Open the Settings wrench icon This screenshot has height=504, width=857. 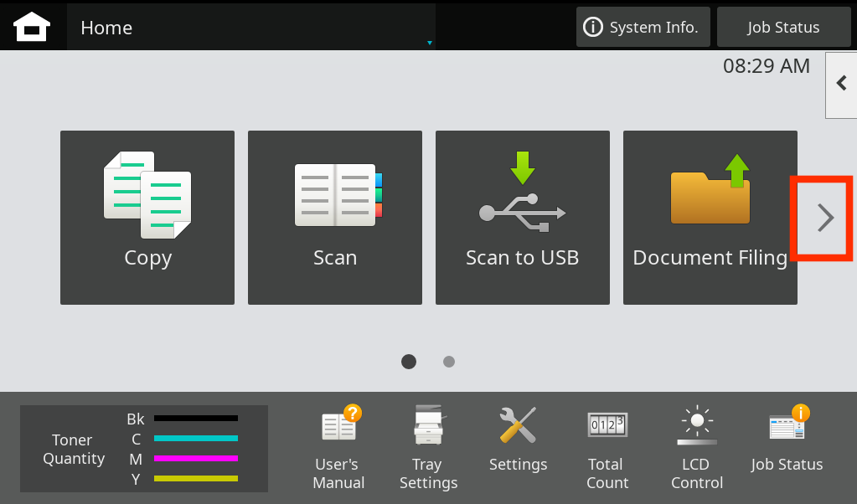point(518,440)
